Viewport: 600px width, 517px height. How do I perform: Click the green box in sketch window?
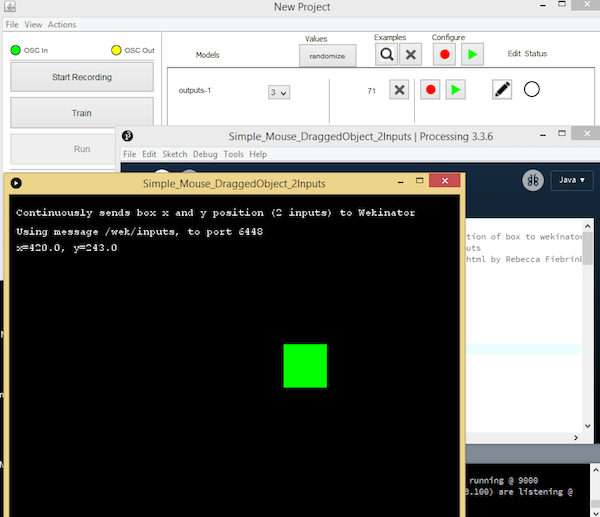305,365
